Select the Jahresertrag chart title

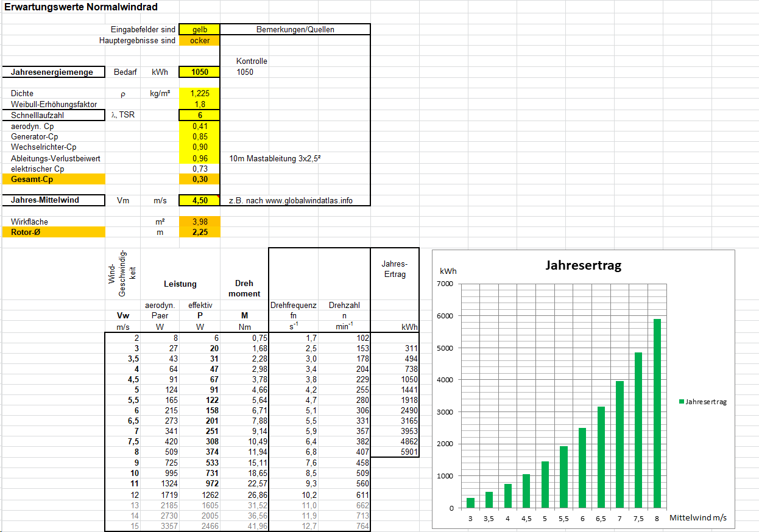click(x=583, y=265)
